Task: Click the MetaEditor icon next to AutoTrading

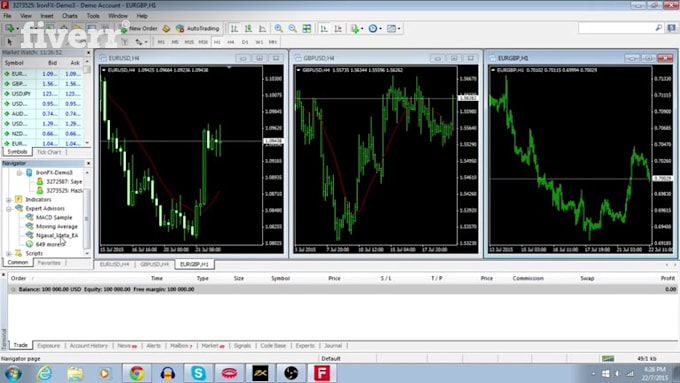Action: click(x=166, y=29)
